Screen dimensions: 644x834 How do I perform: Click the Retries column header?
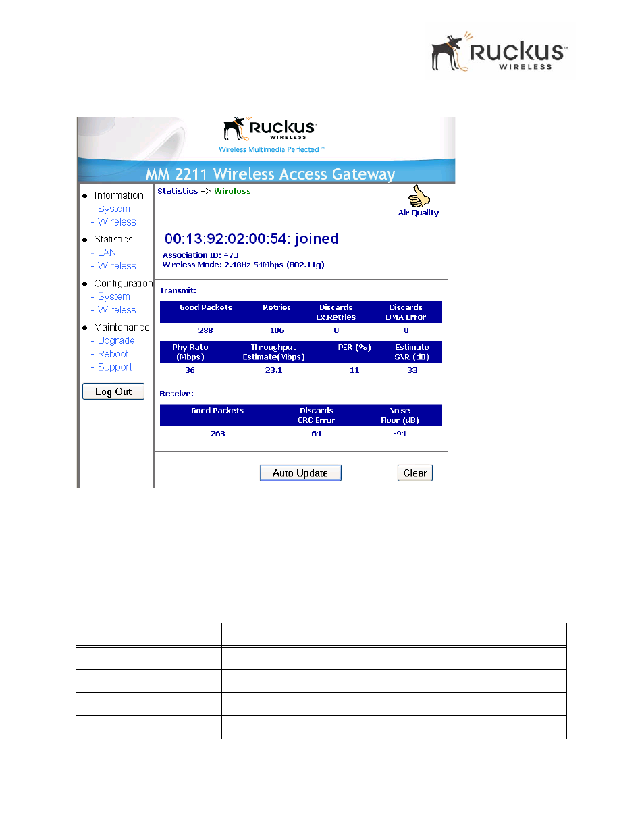277,307
